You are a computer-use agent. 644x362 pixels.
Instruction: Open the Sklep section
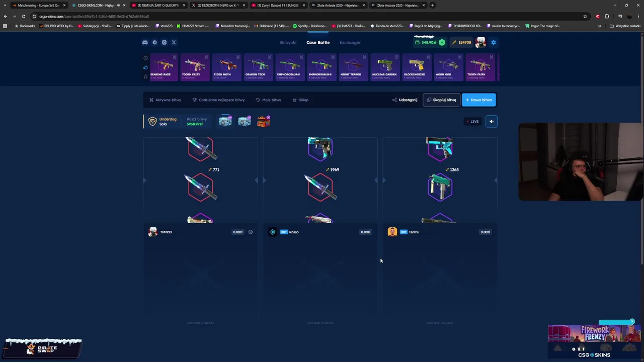click(300, 100)
